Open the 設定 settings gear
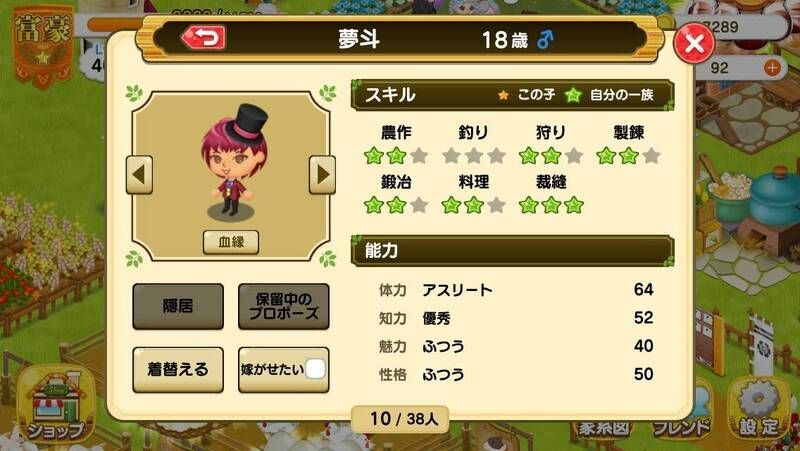Screen dimensions: 800x451 pos(759,410)
